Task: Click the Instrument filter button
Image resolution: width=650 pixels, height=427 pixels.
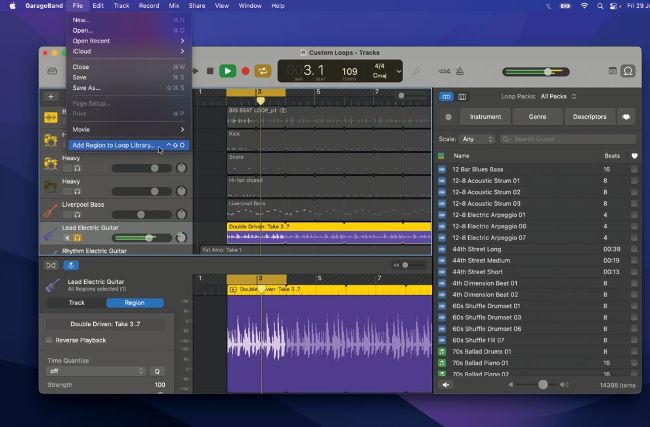Action: 486,117
